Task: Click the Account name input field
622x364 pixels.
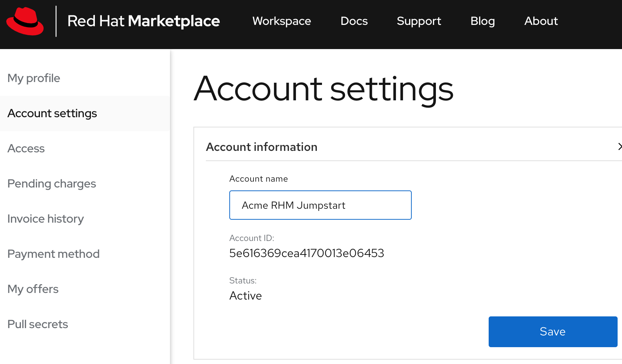Action: point(321,205)
